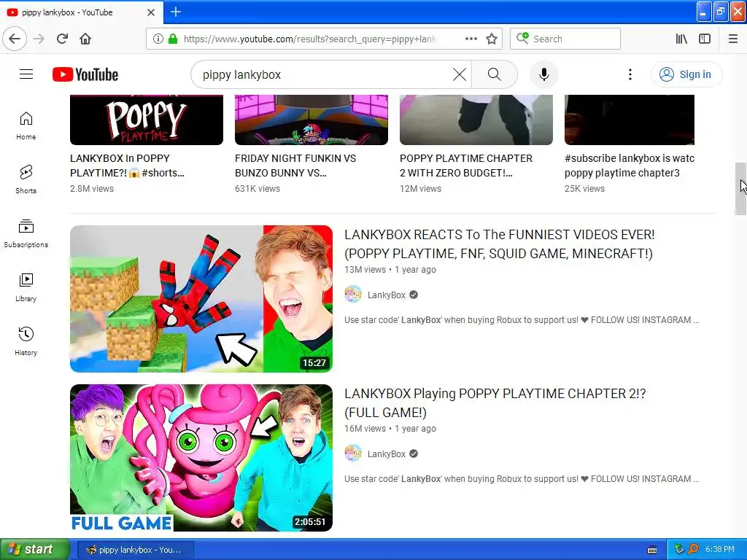Open the Poppy Playtime short thumbnail
747x560 pixels.
pyautogui.click(x=146, y=120)
